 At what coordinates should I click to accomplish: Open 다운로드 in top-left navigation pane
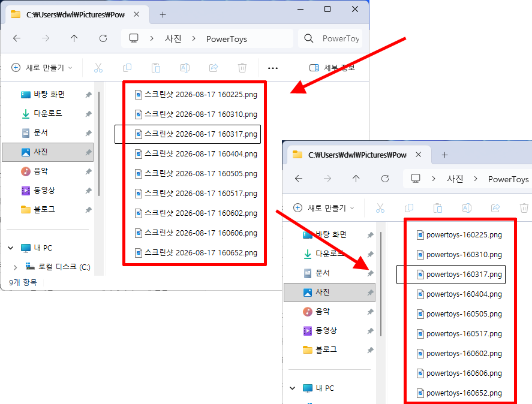coord(48,113)
